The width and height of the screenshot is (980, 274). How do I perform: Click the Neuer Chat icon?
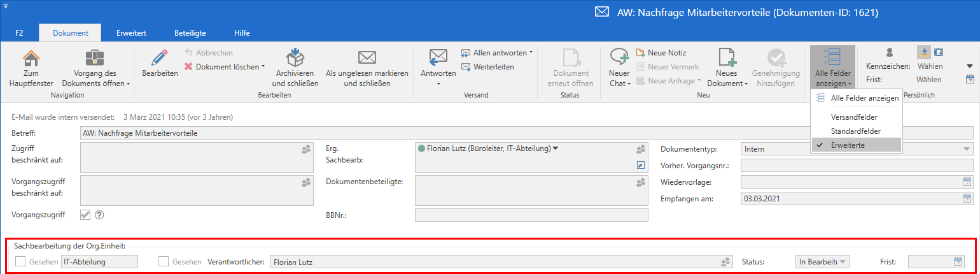click(x=619, y=59)
